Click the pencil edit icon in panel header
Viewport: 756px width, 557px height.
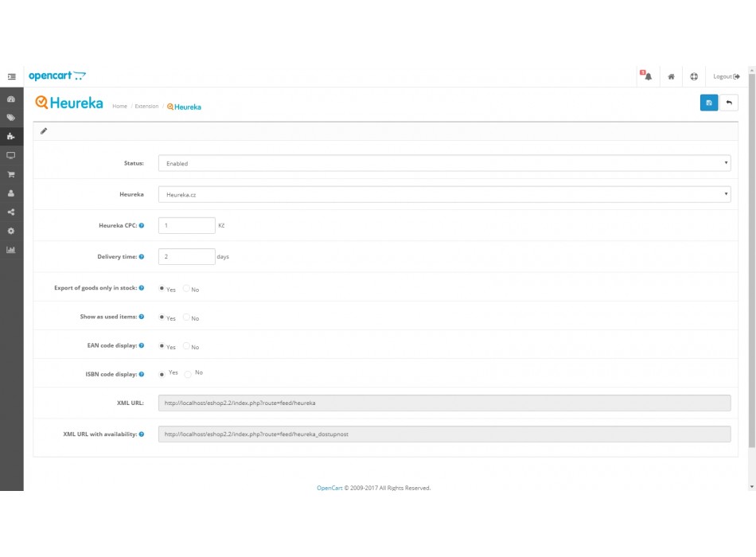44,131
